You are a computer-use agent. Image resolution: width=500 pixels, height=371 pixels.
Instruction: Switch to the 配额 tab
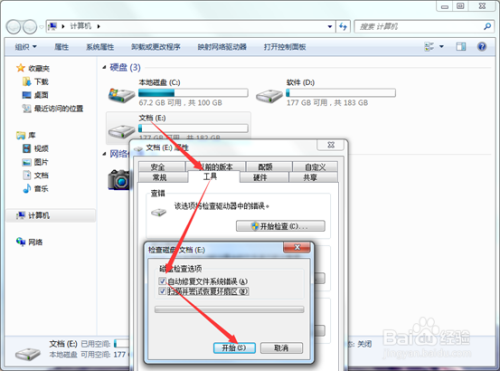269,166
